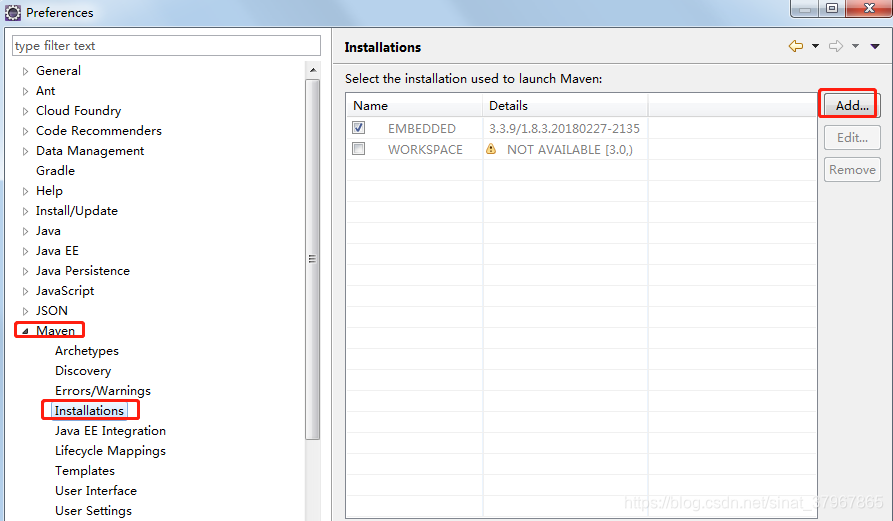
Task: Minimize the Preferences window
Action: (805, 9)
